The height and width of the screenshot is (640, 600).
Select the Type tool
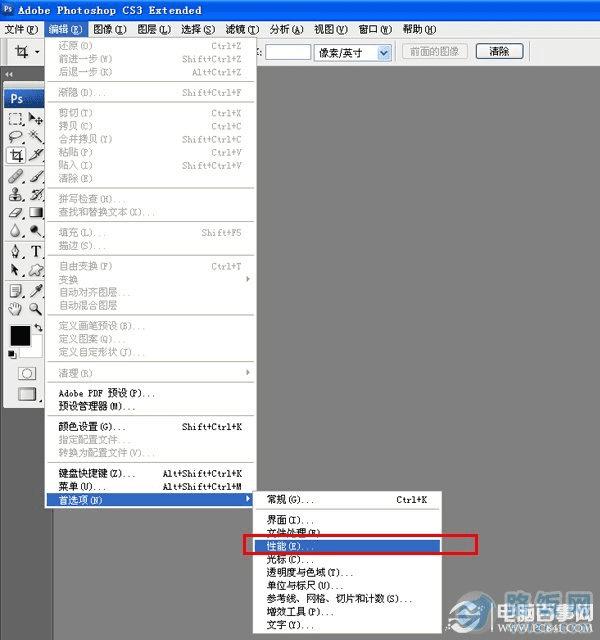point(36,251)
